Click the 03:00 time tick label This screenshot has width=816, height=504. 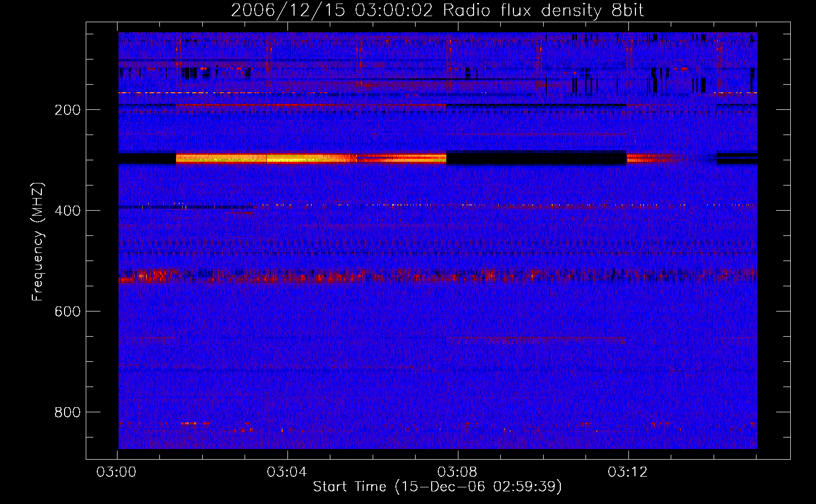click(x=116, y=472)
